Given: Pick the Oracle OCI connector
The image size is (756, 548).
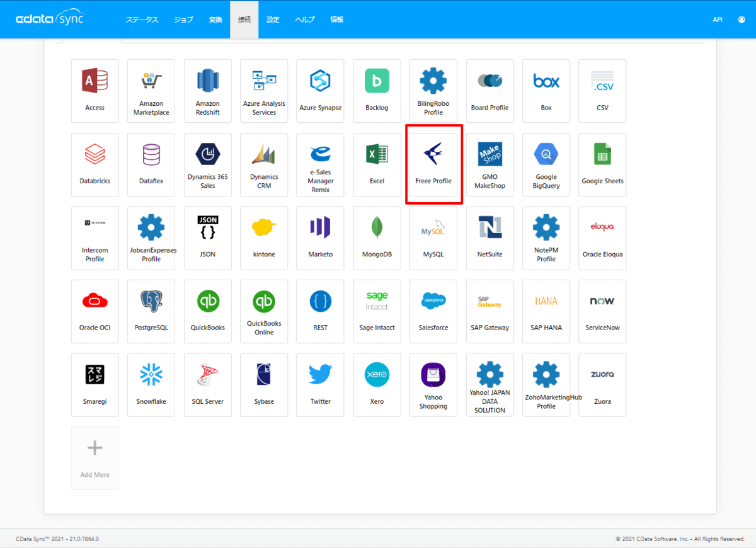Looking at the screenshot, I should [94, 311].
